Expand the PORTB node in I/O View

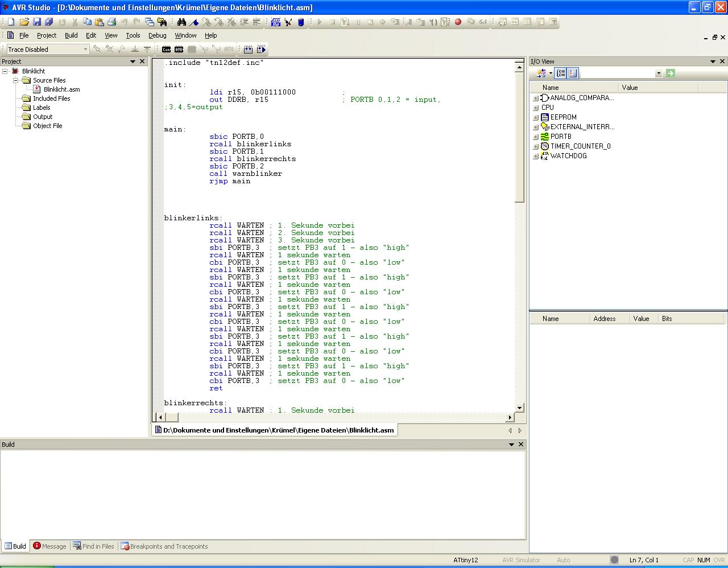coord(535,137)
